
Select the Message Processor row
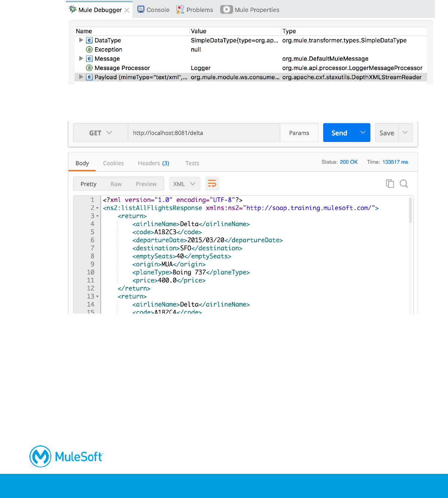click(x=251, y=68)
